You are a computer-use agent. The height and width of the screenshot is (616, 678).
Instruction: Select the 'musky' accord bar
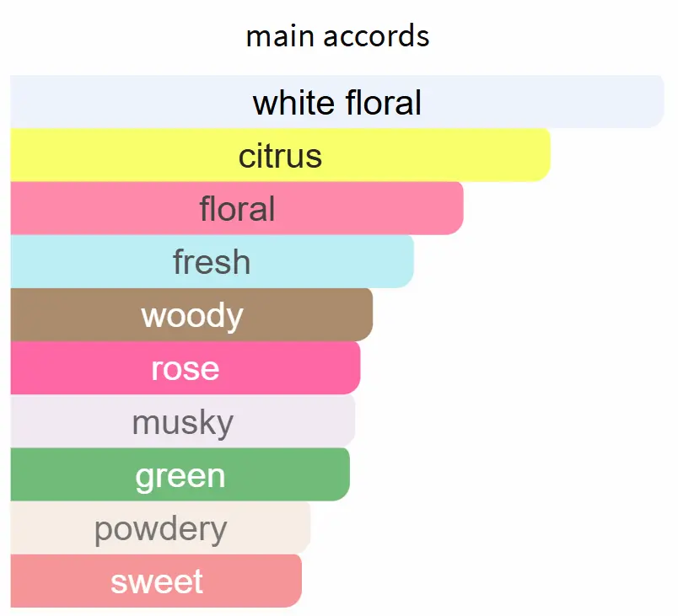pos(183,420)
